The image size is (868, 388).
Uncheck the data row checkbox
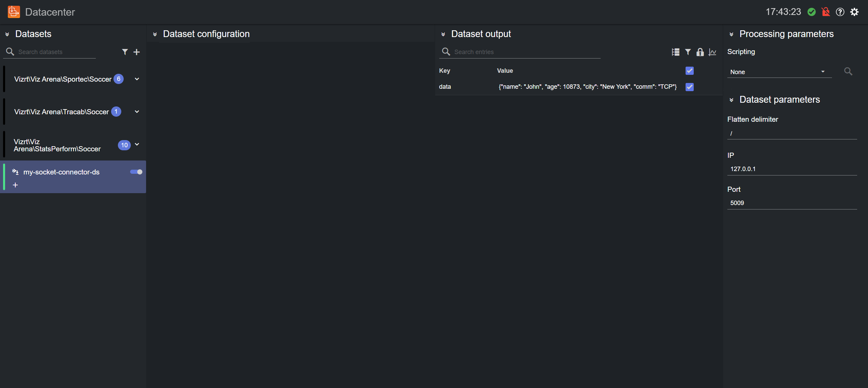click(690, 87)
